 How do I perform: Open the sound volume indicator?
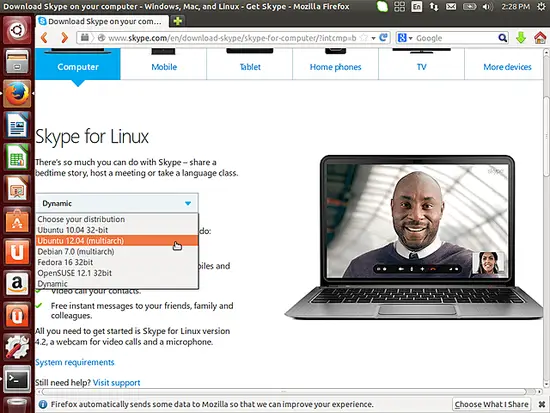click(x=488, y=6)
